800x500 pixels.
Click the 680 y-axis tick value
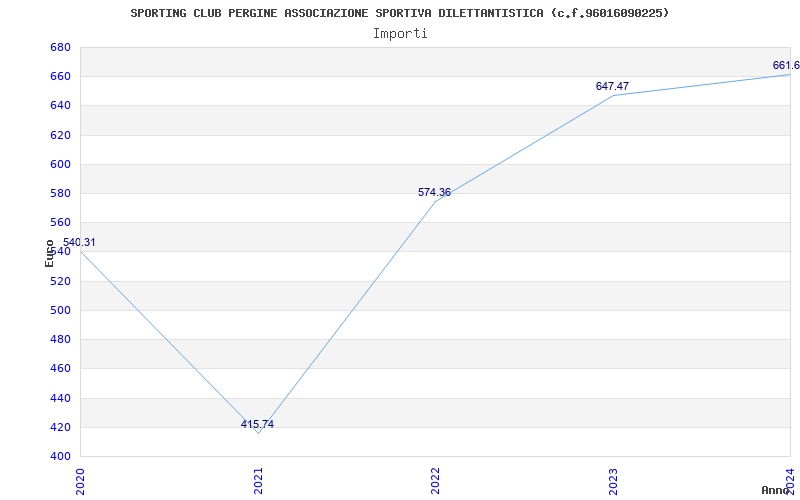(60, 47)
